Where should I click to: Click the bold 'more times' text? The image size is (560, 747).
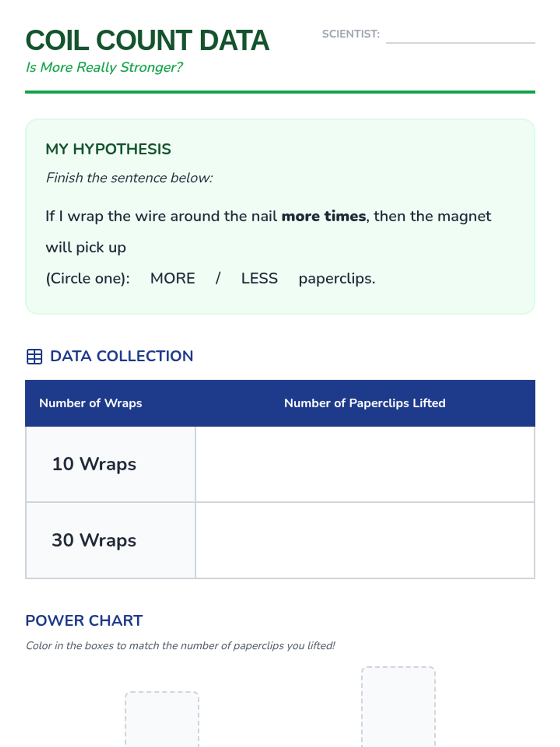click(x=324, y=216)
